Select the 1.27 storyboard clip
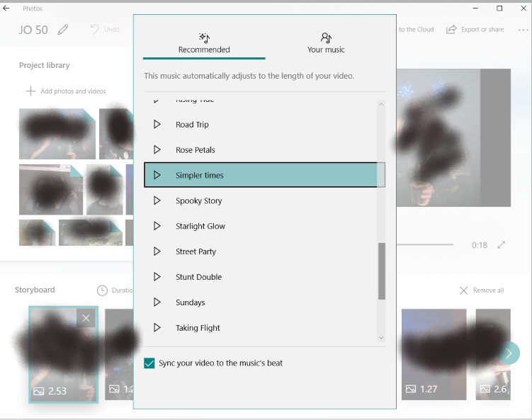Screen dimensions: 532x420 [434, 354]
